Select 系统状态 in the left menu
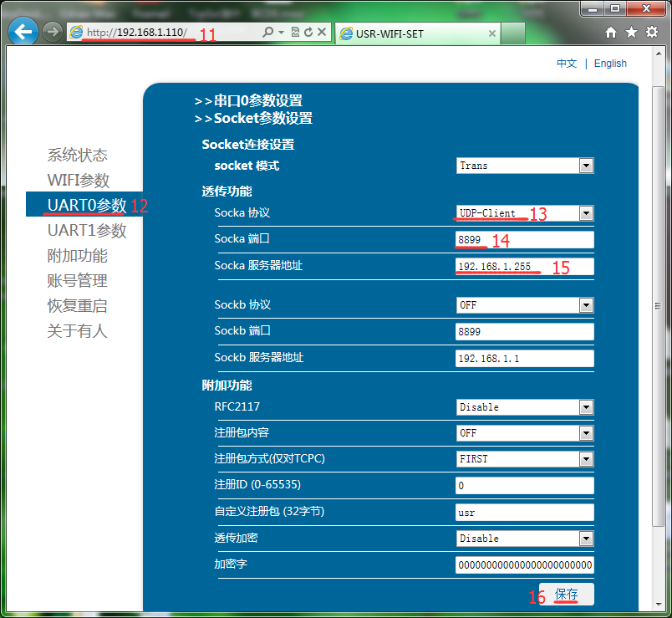 coord(77,156)
